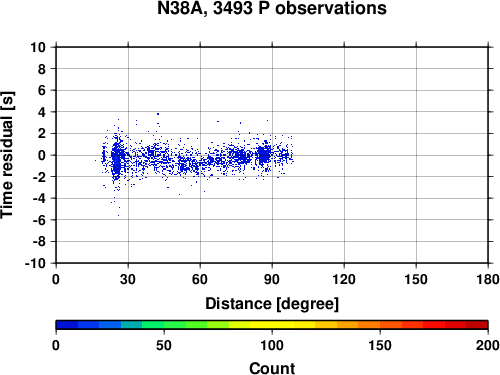500x375 pixels.
Task: Click the colorbar tick label '150'
Action: coord(380,345)
